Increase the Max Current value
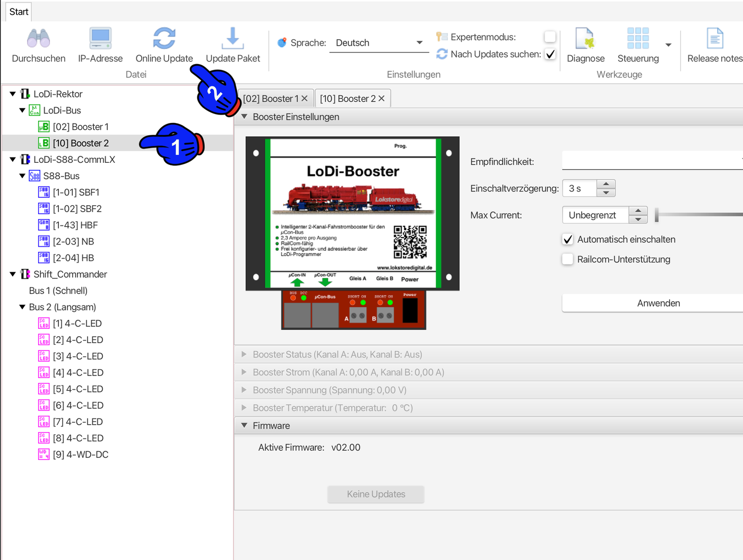This screenshot has height=560, width=743. pos(638,211)
